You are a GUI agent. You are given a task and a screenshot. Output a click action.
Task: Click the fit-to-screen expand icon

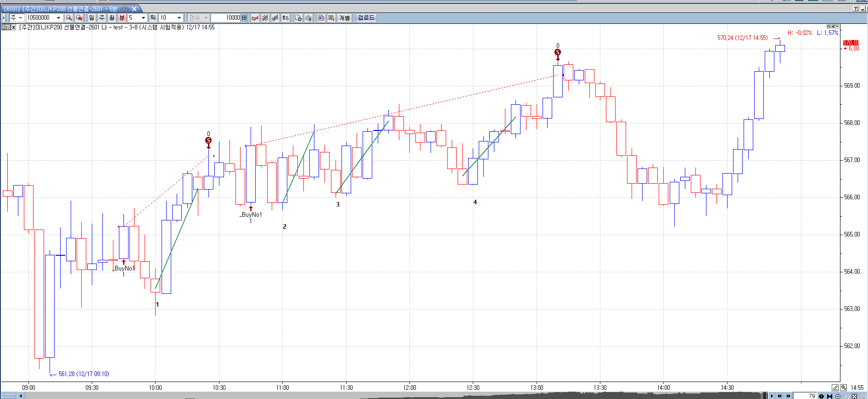point(854,396)
